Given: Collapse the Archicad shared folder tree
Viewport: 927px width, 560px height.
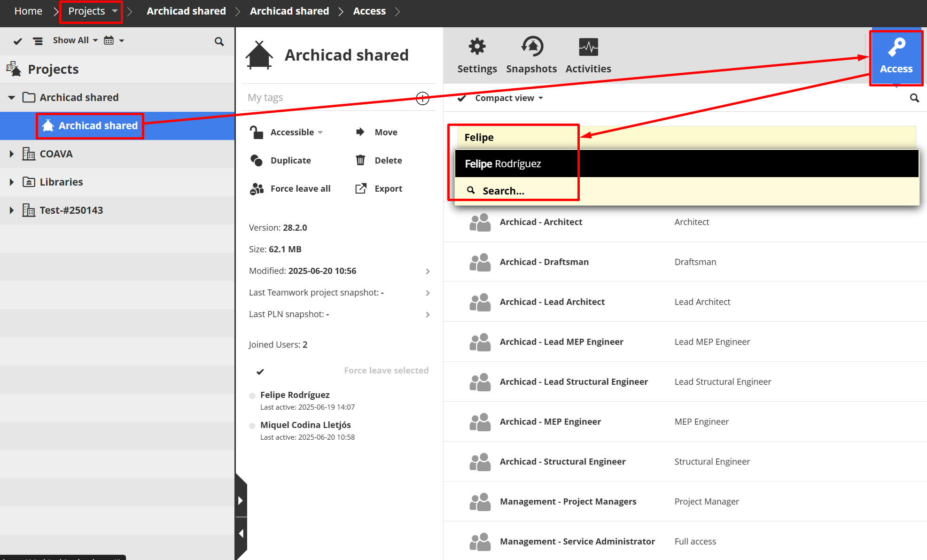Looking at the screenshot, I should pyautogui.click(x=11, y=97).
